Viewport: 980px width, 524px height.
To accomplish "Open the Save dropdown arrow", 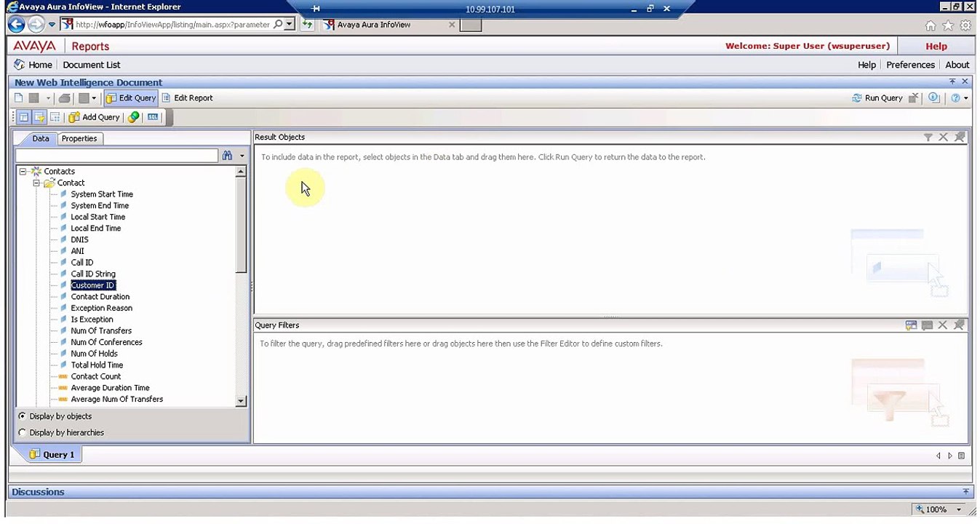I will click(x=48, y=98).
